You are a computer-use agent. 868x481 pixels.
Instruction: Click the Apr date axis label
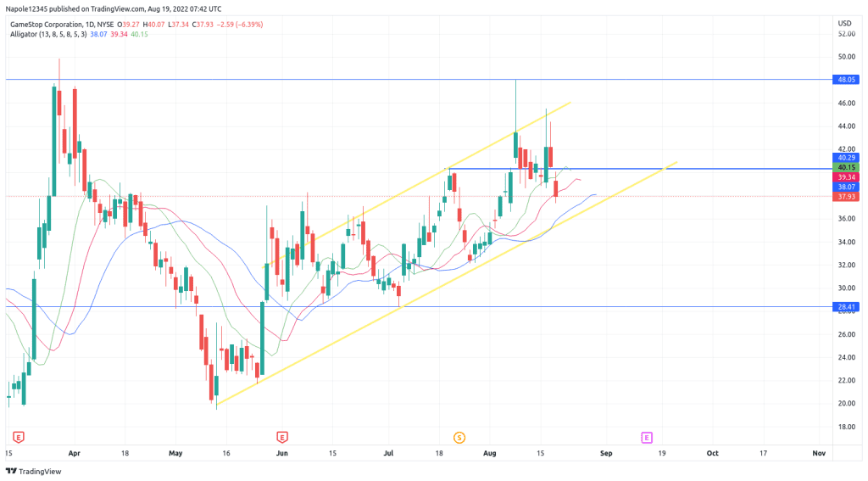point(75,453)
